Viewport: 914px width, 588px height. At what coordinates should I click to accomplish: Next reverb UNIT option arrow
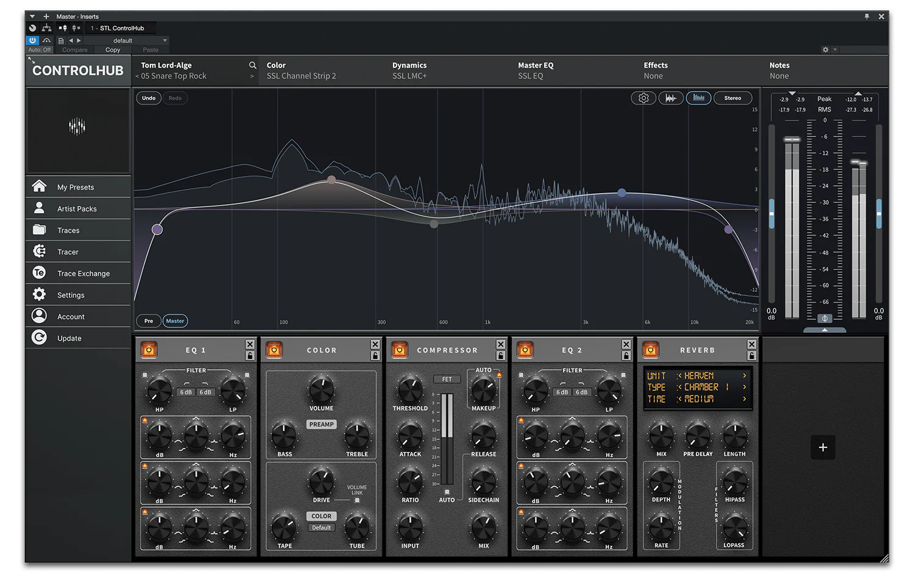point(745,376)
